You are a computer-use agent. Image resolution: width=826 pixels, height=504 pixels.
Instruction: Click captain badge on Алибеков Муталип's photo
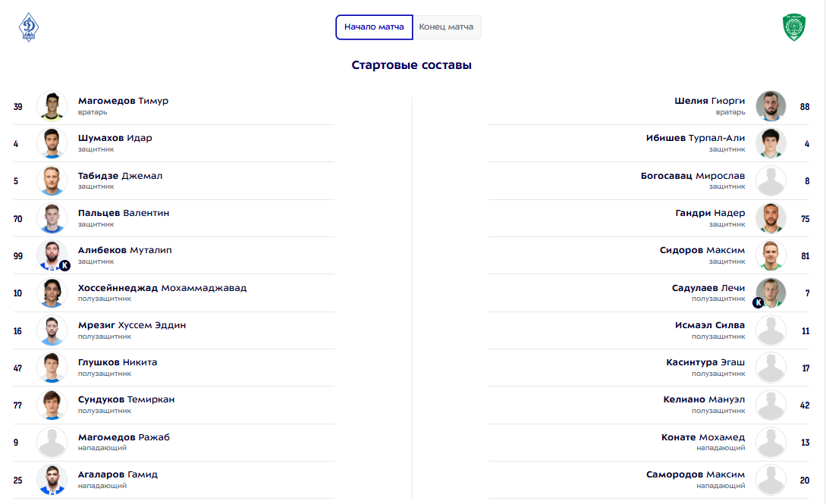[x=64, y=265]
